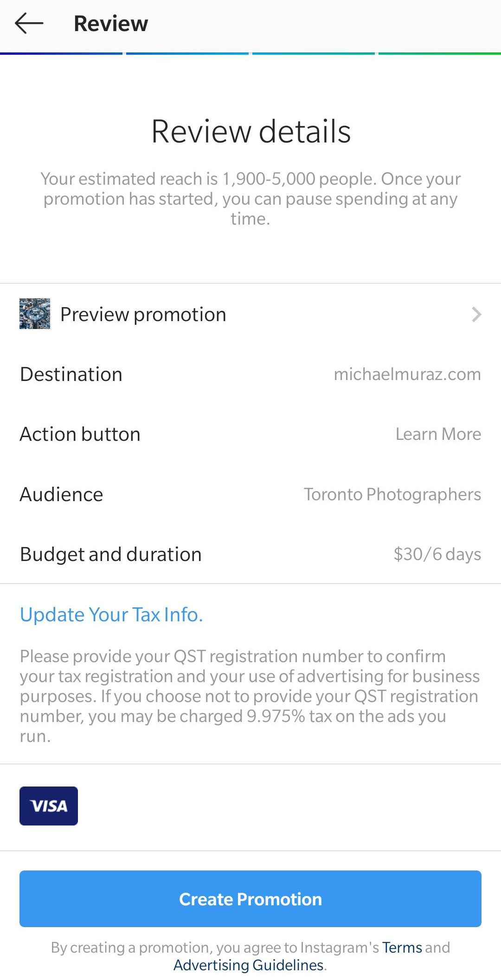Open the promotion preview thumbnail image
501x980 pixels.
(35, 314)
